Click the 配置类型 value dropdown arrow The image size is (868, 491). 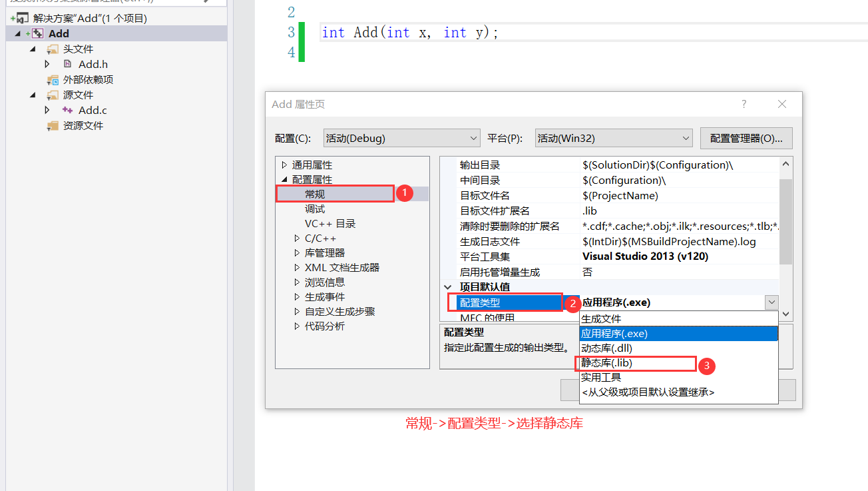click(x=771, y=302)
